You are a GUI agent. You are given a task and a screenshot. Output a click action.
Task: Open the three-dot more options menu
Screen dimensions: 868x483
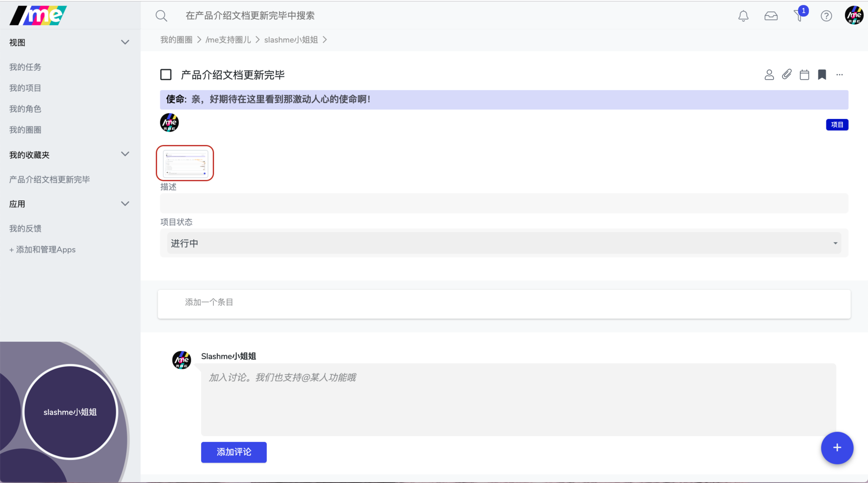(x=840, y=75)
